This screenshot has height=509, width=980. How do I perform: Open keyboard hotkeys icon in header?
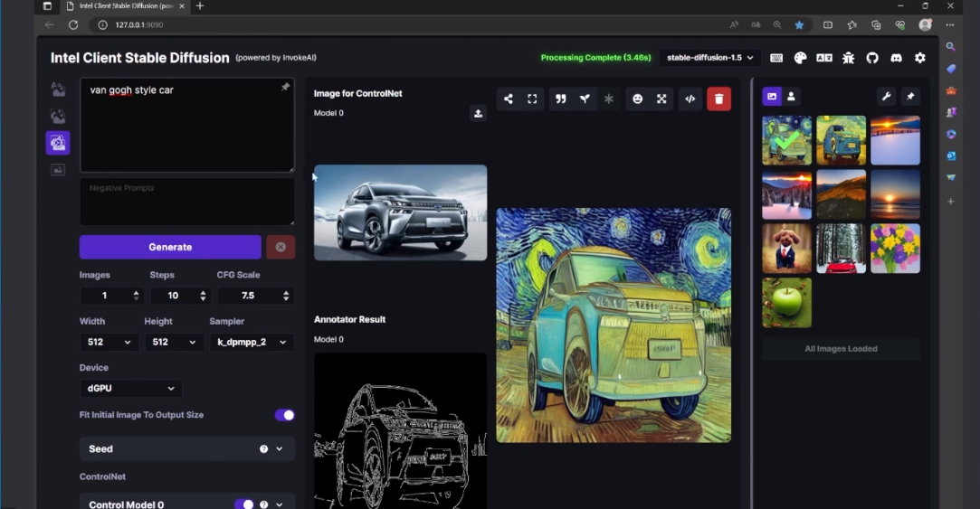776,58
